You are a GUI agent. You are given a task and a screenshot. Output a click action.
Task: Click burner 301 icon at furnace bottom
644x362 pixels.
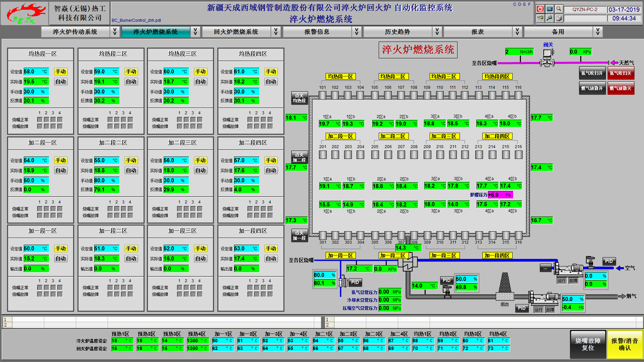point(323,235)
